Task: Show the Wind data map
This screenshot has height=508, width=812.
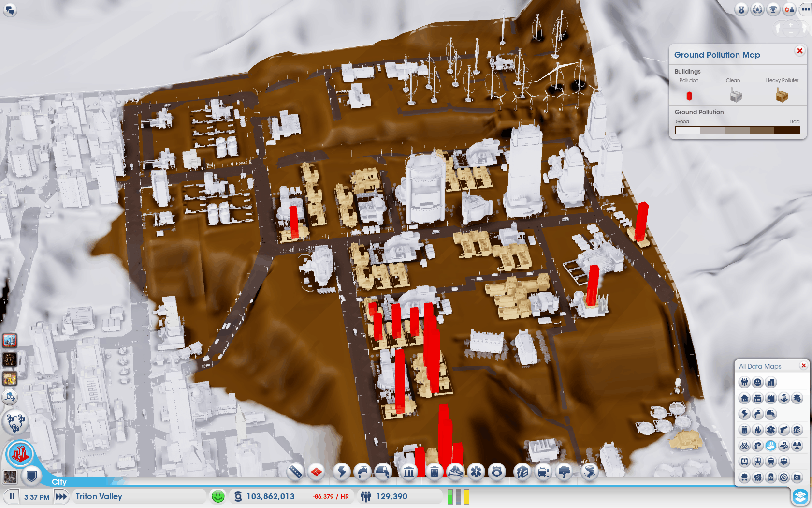Action: pos(783,446)
